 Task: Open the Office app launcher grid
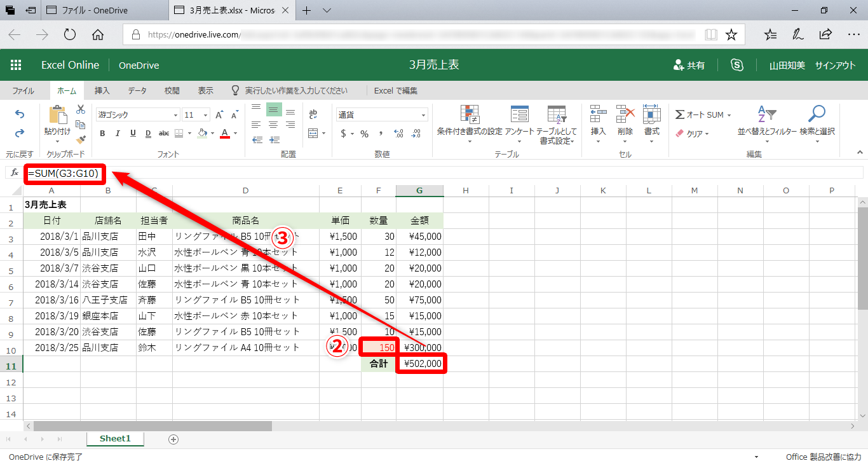coord(16,65)
